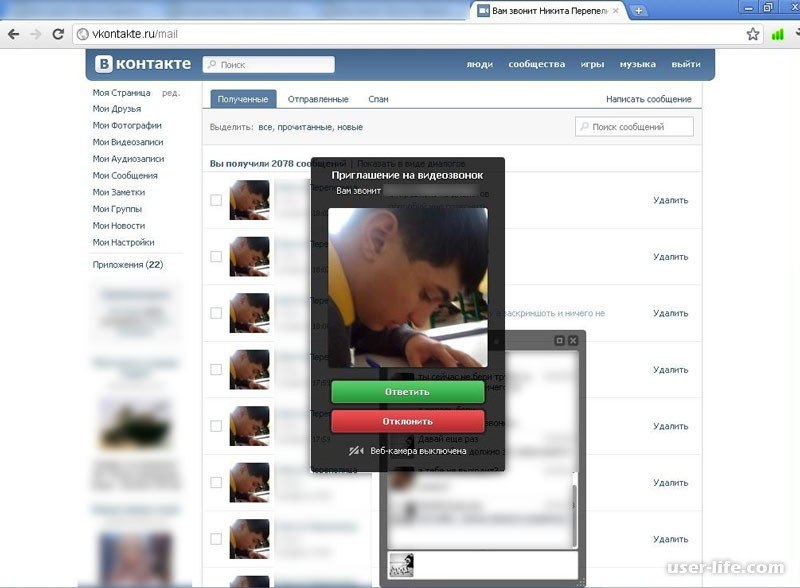
Task: Select the first message checkbox
Action: pyautogui.click(x=216, y=200)
